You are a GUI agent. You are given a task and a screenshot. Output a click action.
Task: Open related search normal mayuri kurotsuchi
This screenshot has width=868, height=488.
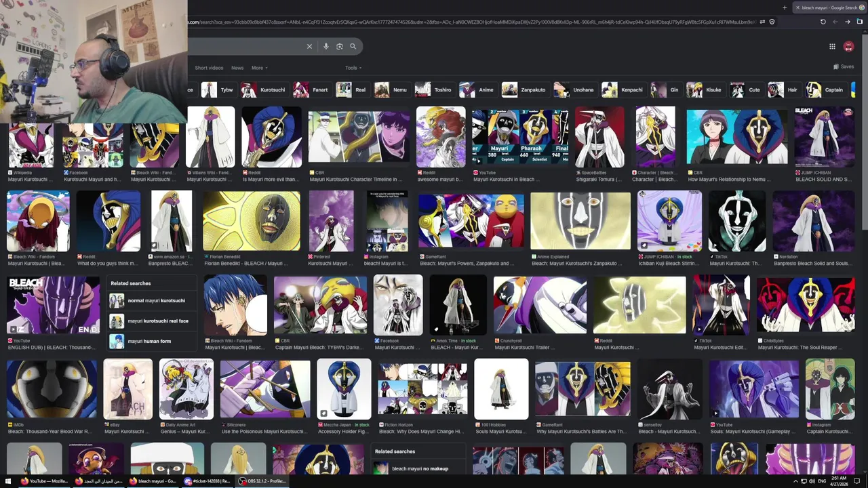click(151, 301)
